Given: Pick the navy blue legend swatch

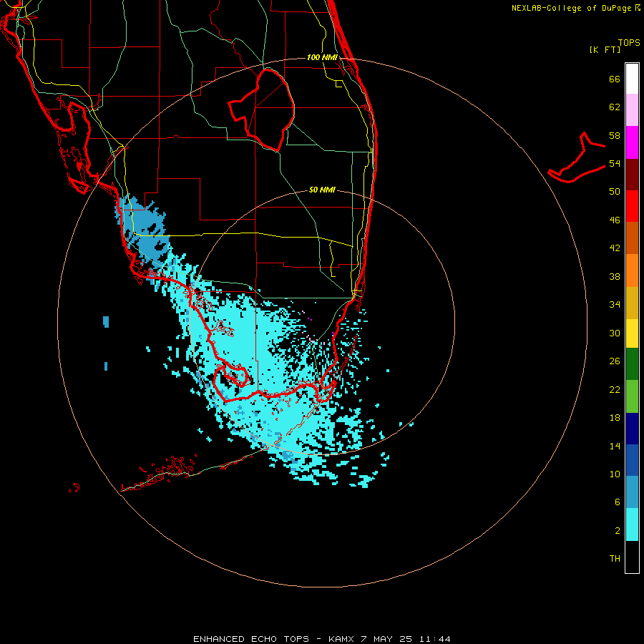Looking at the screenshot, I should point(632,429).
